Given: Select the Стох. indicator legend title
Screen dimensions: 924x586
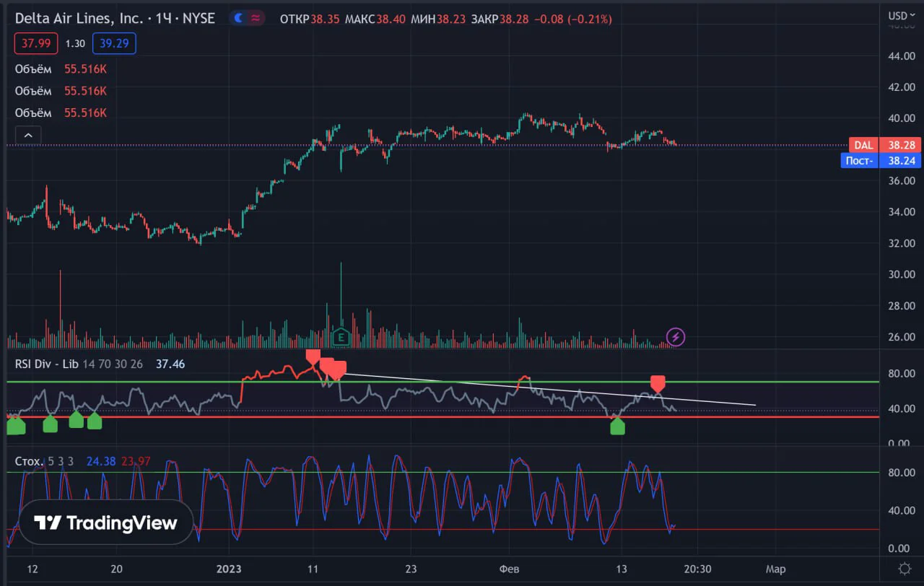Looking at the screenshot, I should click(29, 460).
